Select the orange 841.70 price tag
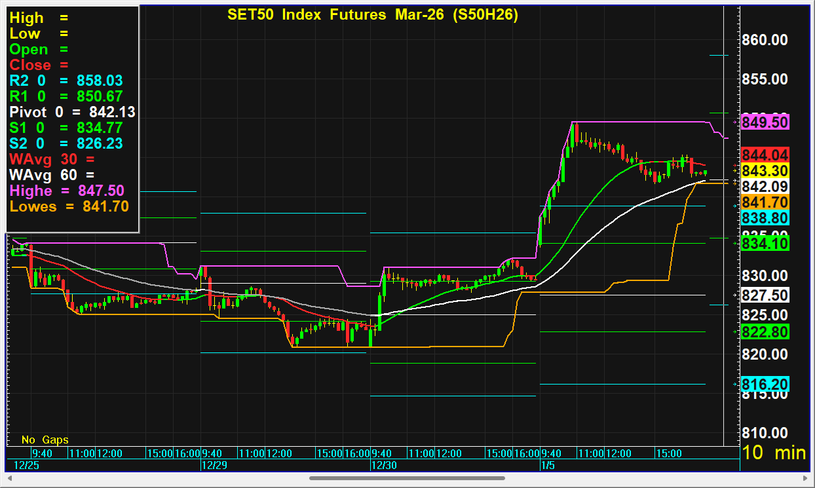This screenshot has width=815, height=488. click(765, 202)
